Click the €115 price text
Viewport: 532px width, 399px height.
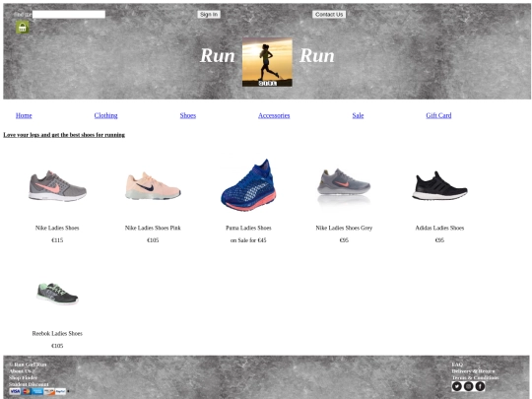click(57, 240)
